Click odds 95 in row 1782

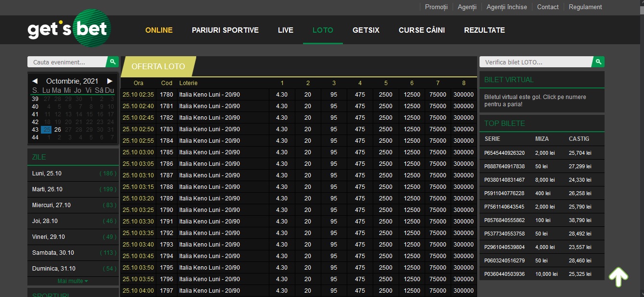coord(334,118)
